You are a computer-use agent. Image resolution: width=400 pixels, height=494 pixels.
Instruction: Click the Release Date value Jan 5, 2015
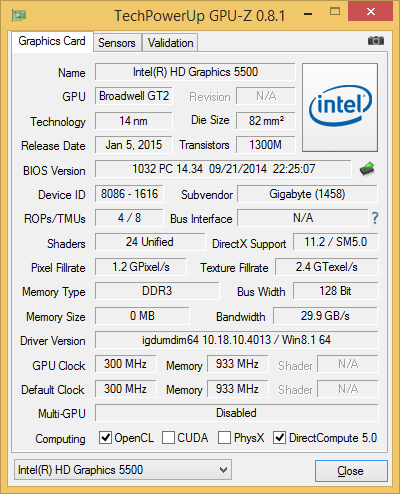134,145
